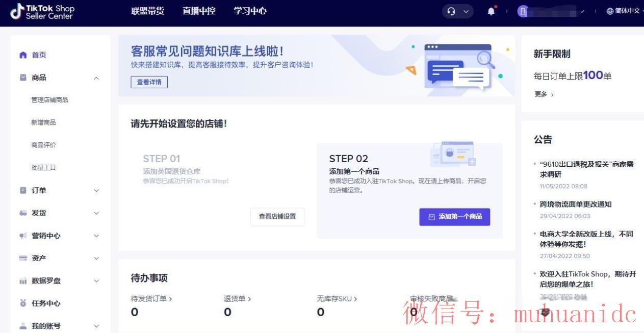Select 新增商品 in sidebar

pos(43,122)
